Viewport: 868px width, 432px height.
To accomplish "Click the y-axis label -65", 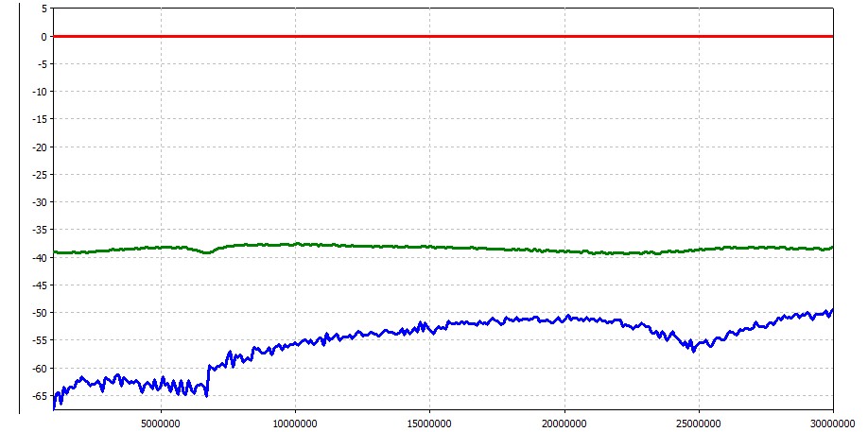I will click(39, 395).
